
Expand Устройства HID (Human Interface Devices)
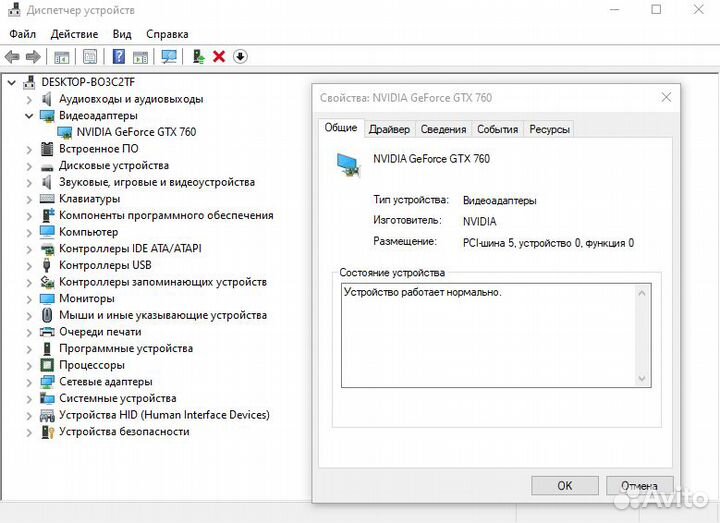(29, 416)
